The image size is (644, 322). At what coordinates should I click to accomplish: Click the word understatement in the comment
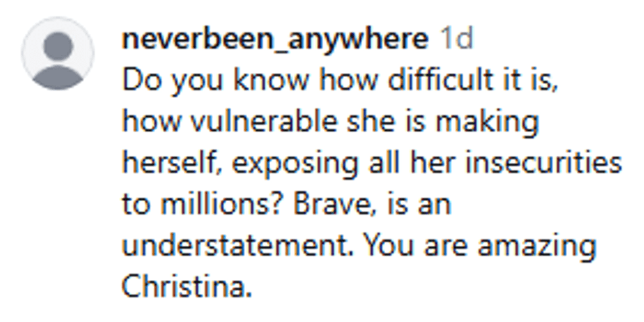click(238, 245)
